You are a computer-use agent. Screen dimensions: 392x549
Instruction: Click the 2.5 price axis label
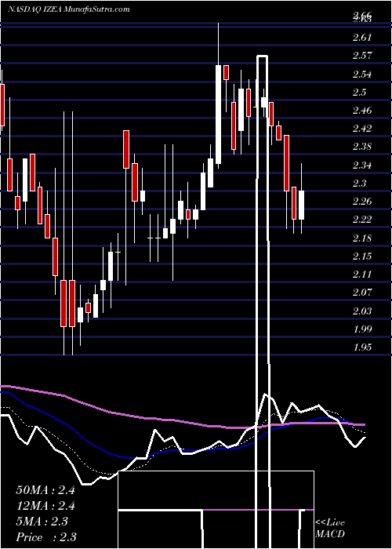coord(360,93)
